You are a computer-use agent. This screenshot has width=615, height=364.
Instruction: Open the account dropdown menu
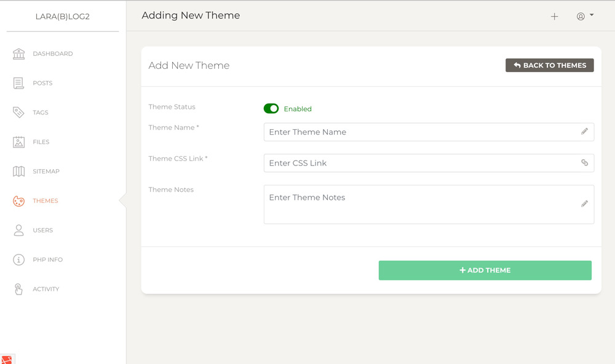pos(583,17)
